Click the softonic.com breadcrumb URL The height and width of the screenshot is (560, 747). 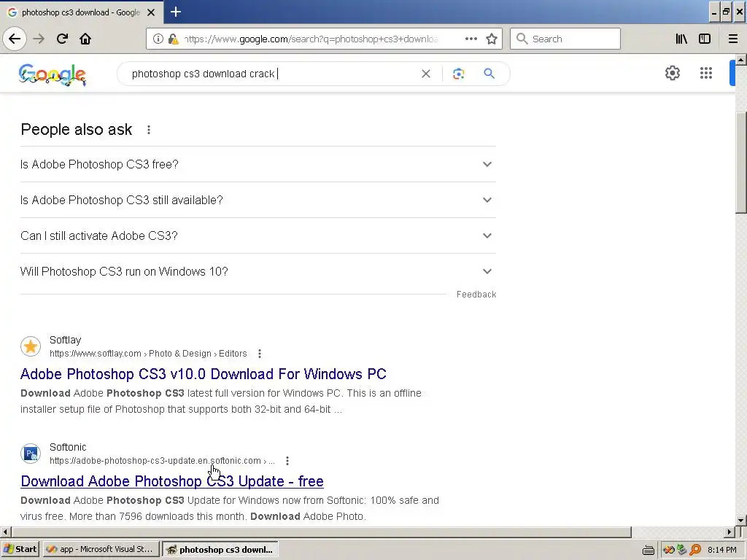pyautogui.click(x=162, y=461)
